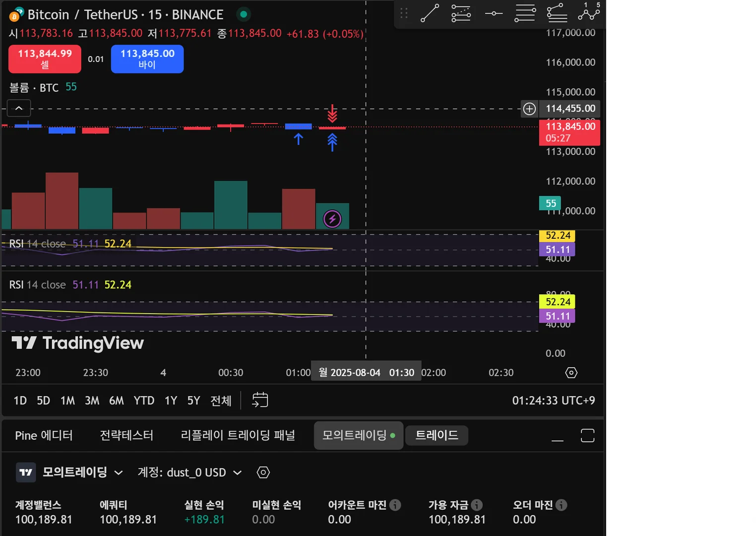This screenshot has height=536, width=756.
Task: Grab the favorites toolbar drag handle
Action: click(404, 13)
